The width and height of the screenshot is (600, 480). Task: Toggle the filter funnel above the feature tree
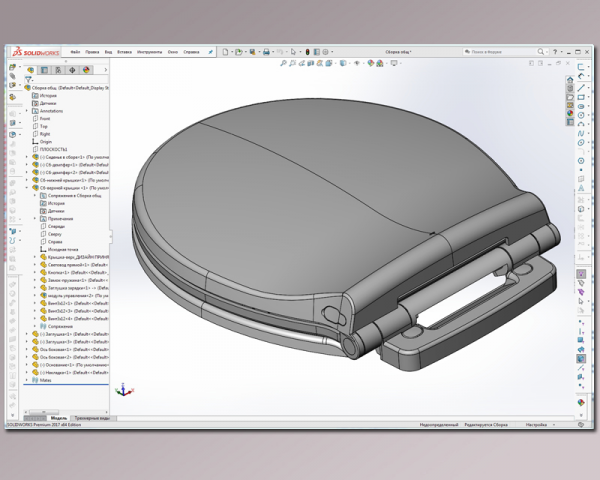(28, 80)
